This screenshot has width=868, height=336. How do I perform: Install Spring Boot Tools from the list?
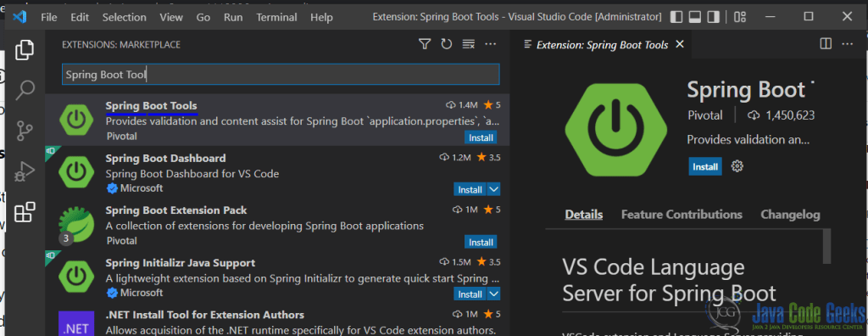481,137
